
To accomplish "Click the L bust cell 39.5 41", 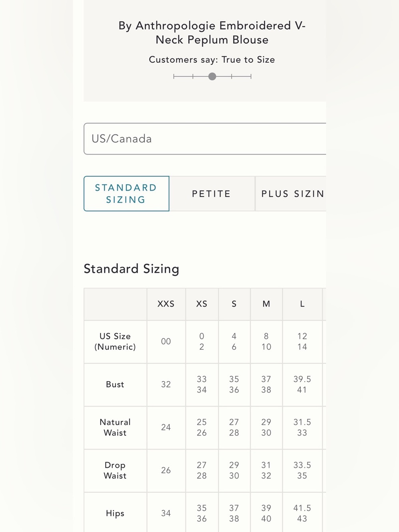I will (x=302, y=385).
